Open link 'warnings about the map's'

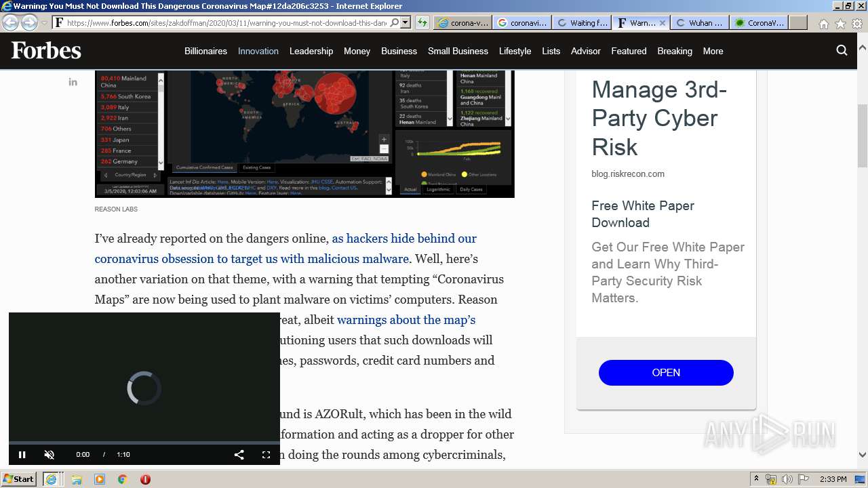coord(406,320)
